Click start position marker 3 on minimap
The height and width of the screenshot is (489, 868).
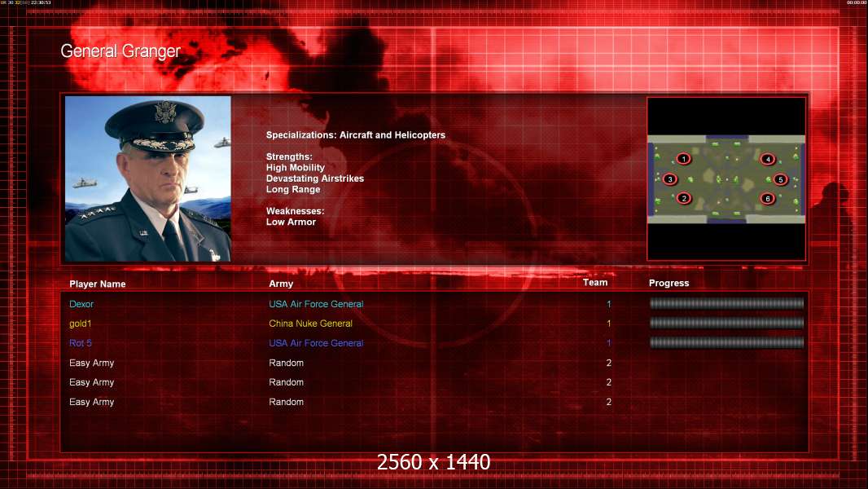670,178
